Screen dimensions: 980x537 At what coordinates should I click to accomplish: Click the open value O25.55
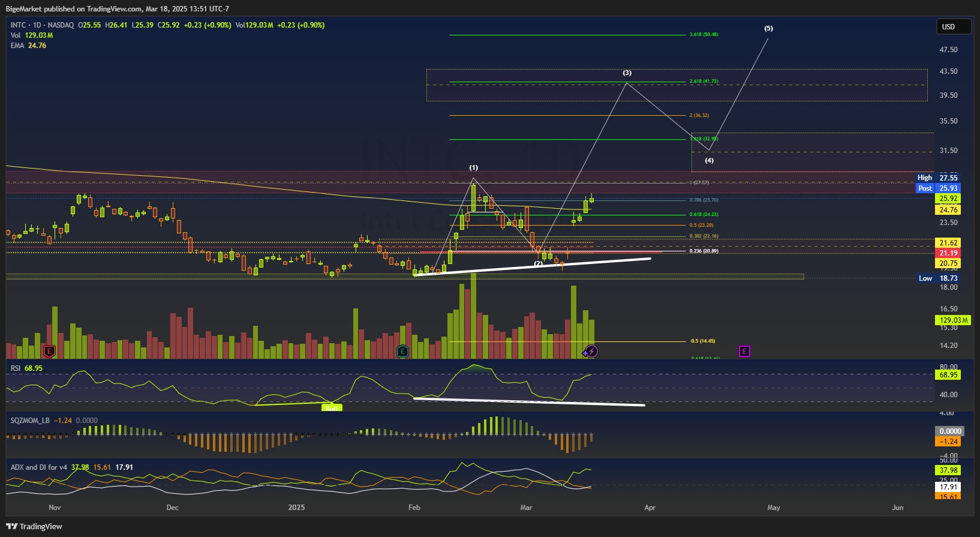click(89, 25)
